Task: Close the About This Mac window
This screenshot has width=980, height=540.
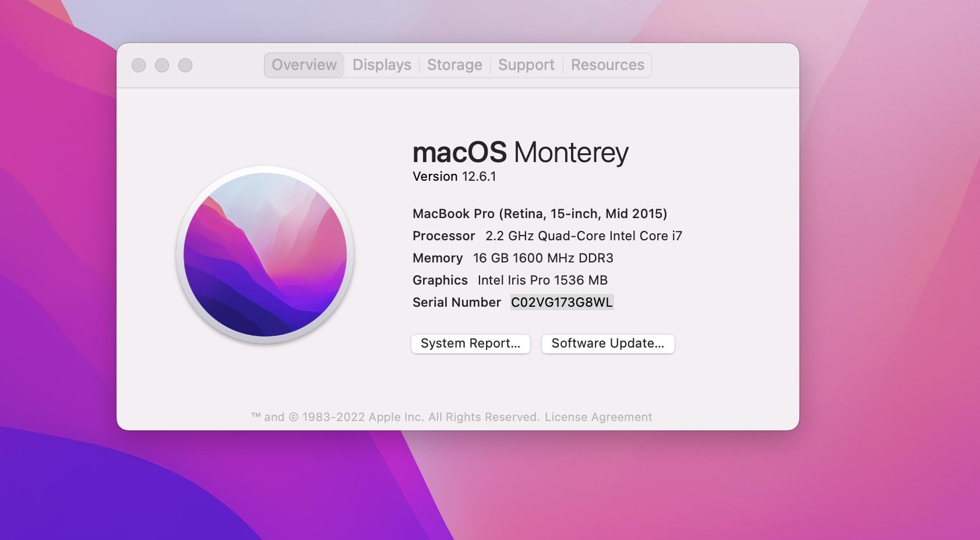Action: point(139,65)
